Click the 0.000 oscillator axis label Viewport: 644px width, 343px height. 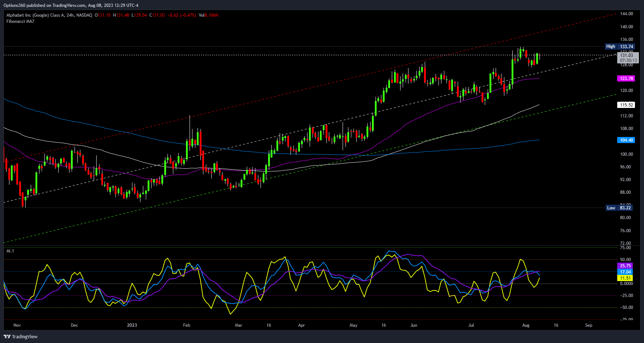tap(626, 284)
